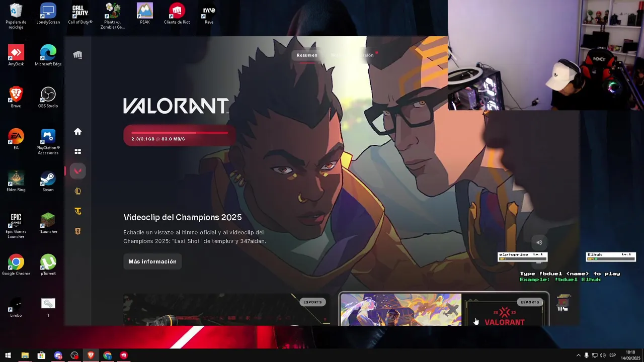Viewport: 644px width, 362px height.
Task: Open Microsoft Store from the taskbar
Action: click(41, 355)
